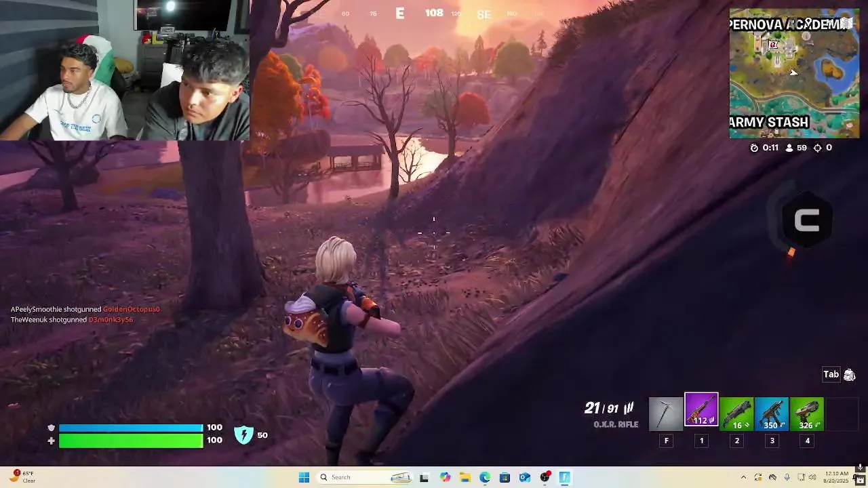Click the webcam overlay feed
868x488 pixels.
point(125,70)
